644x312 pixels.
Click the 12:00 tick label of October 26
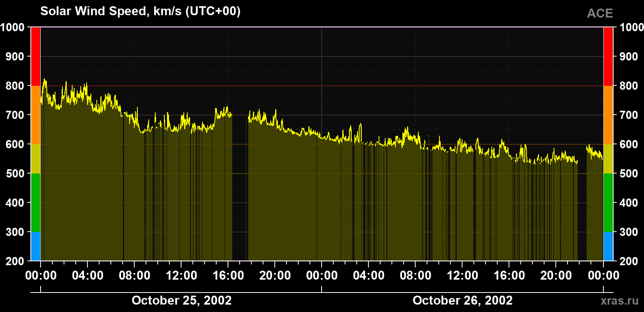tap(462, 276)
